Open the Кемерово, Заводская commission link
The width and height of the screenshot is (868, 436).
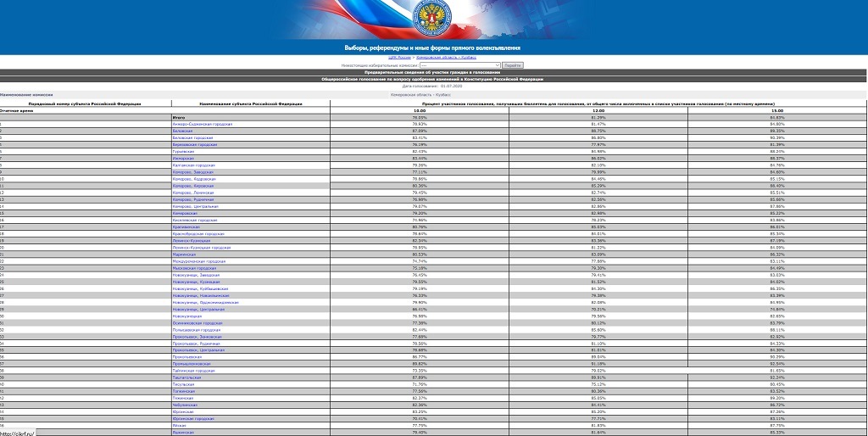(x=193, y=172)
